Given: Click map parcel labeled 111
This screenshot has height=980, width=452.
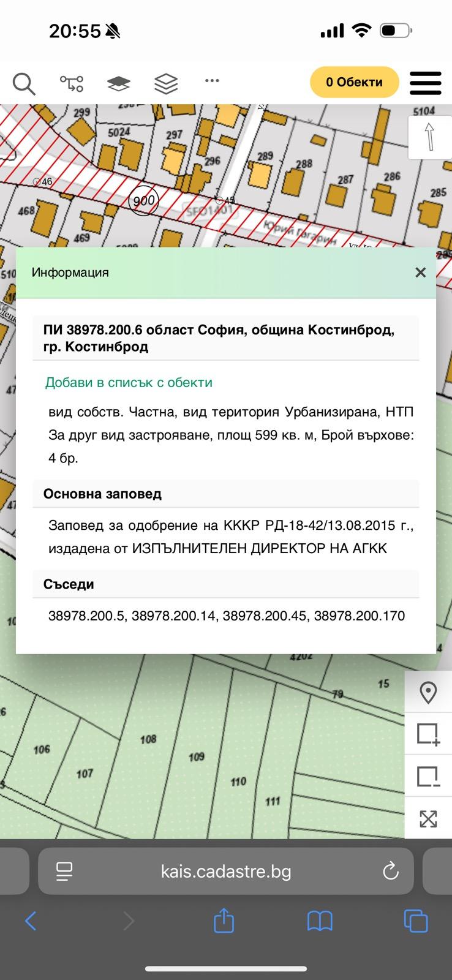Looking at the screenshot, I should pos(273,801).
